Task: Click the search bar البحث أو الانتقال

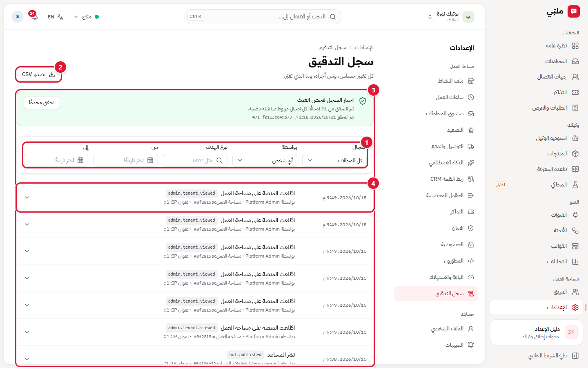Action: coord(263,17)
